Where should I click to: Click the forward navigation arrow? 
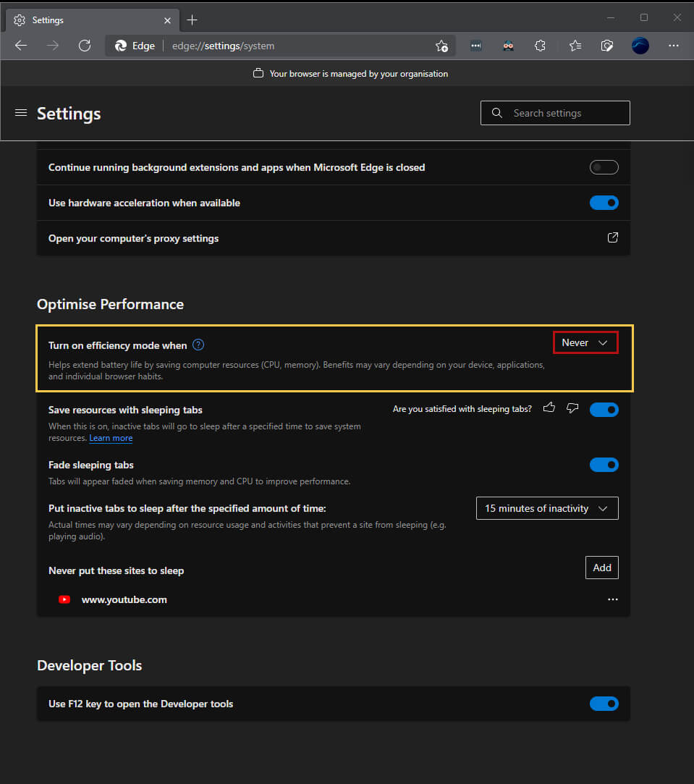pos(53,46)
